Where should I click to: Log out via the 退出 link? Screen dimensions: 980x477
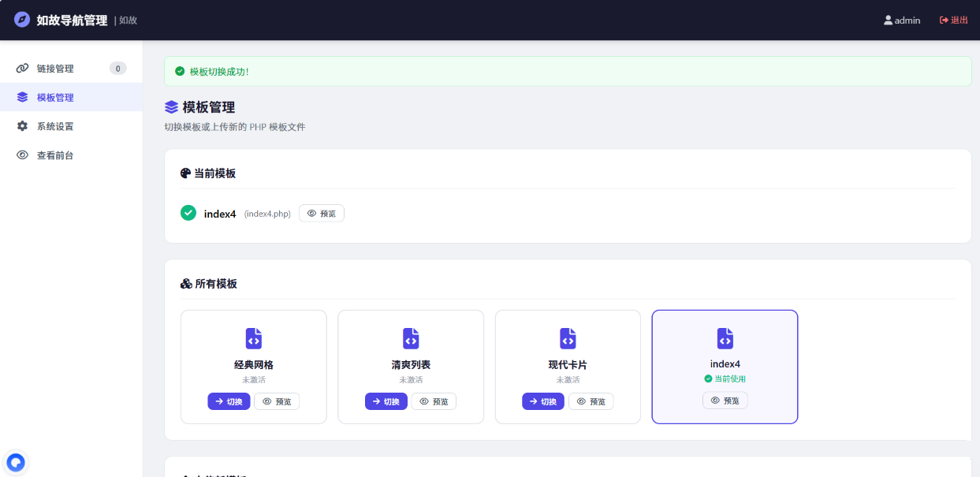[954, 20]
